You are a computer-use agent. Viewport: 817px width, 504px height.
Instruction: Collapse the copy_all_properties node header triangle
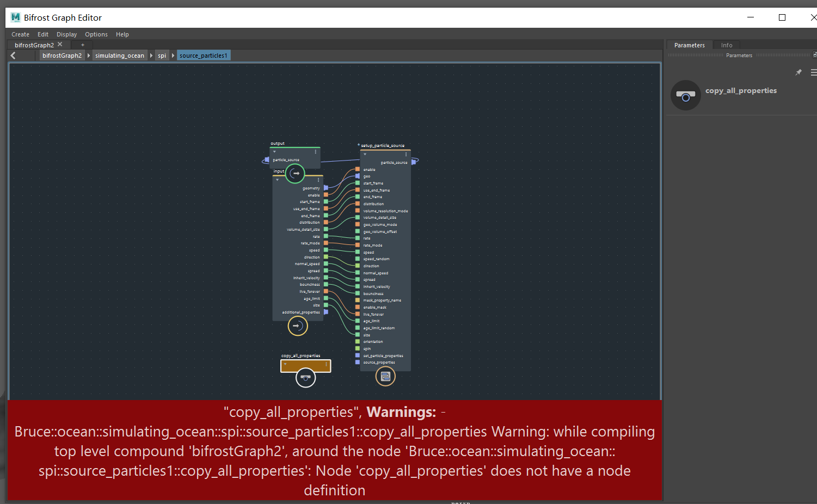click(x=285, y=365)
